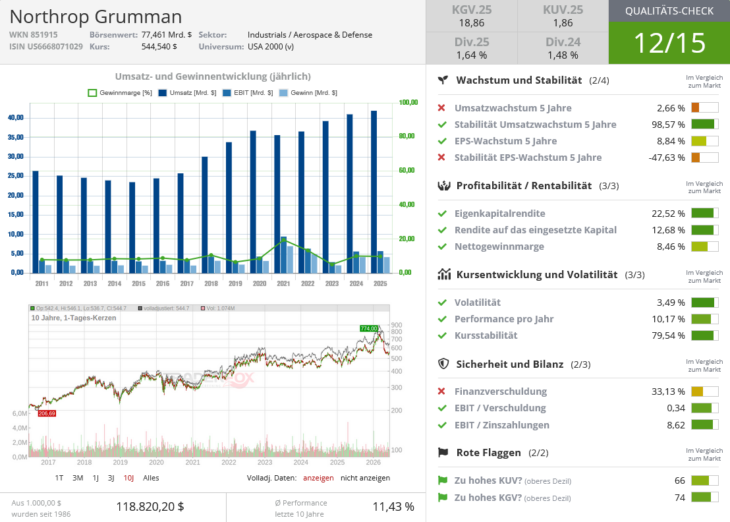Viewport: 730px width, 522px height.
Task: Click the Volatilität market comparison bar
Action: point(704,302)
